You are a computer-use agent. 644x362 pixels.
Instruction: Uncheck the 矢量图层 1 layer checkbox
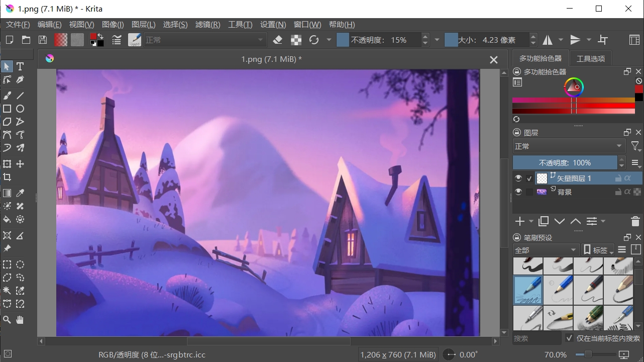(x=529, y=178)
